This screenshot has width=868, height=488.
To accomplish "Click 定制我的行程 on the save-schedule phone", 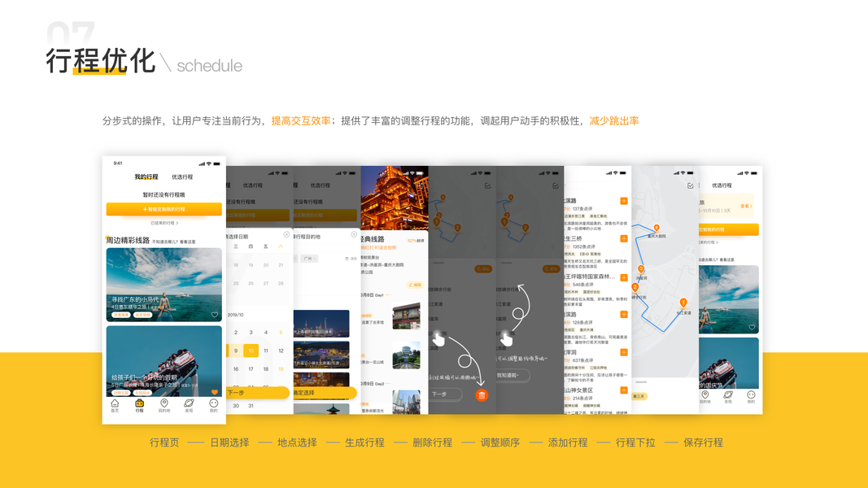I will [729, 229].
